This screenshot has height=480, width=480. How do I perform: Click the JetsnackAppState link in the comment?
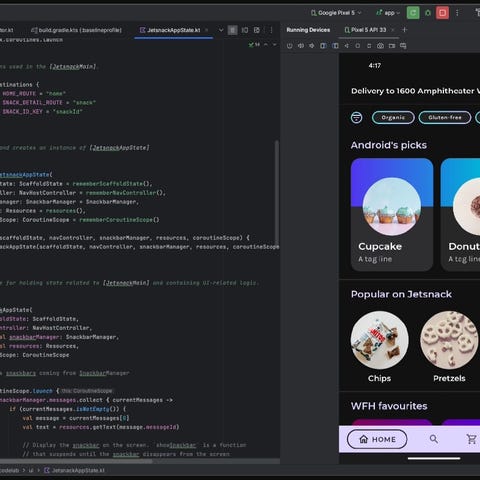pyautogui.click(x=119, y=148)
